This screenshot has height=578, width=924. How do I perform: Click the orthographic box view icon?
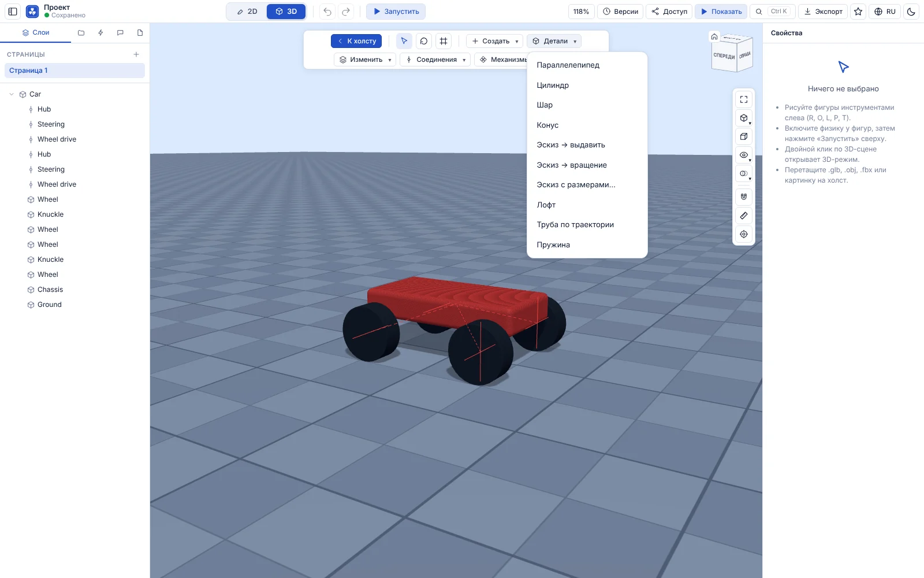744,136
